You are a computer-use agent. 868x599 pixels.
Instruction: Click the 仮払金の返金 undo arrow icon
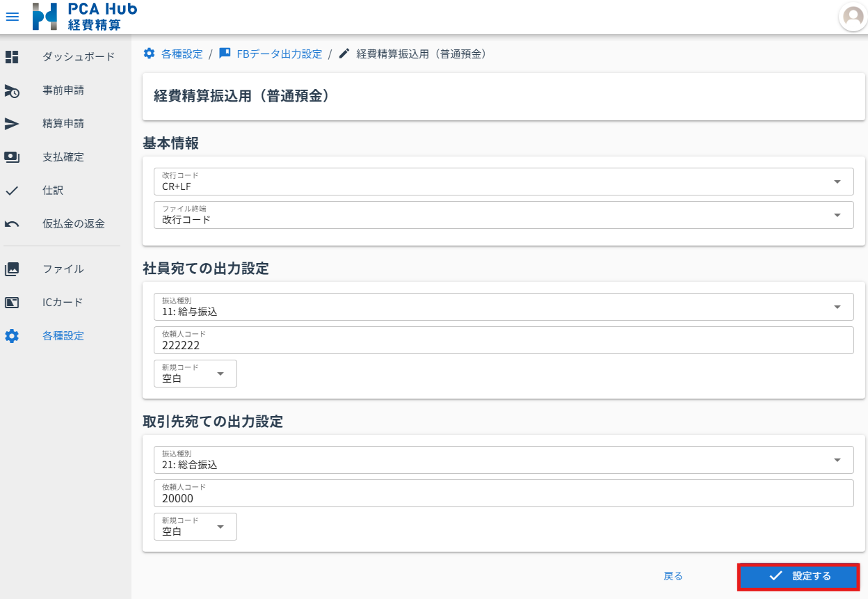click(x=12, y=224)
